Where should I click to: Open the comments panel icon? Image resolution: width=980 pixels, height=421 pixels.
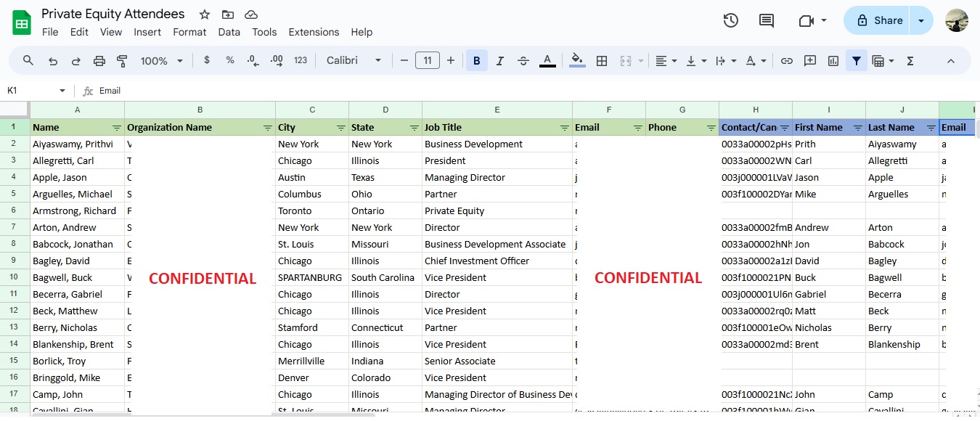pyautogui.click(x=767, y=20)
